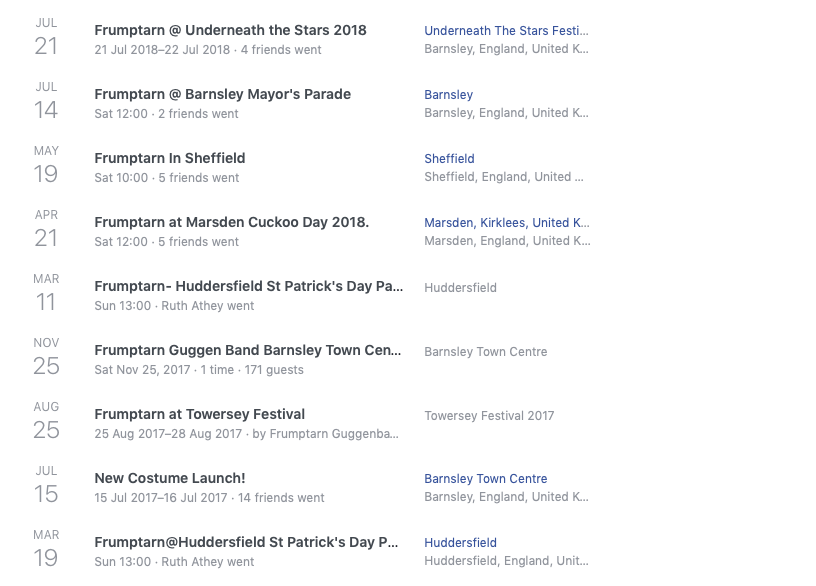
Task: Open Frumptarn Guggen Band Barnsley Town Centre event
Action: pyautogui.click(x=247, y=350)
